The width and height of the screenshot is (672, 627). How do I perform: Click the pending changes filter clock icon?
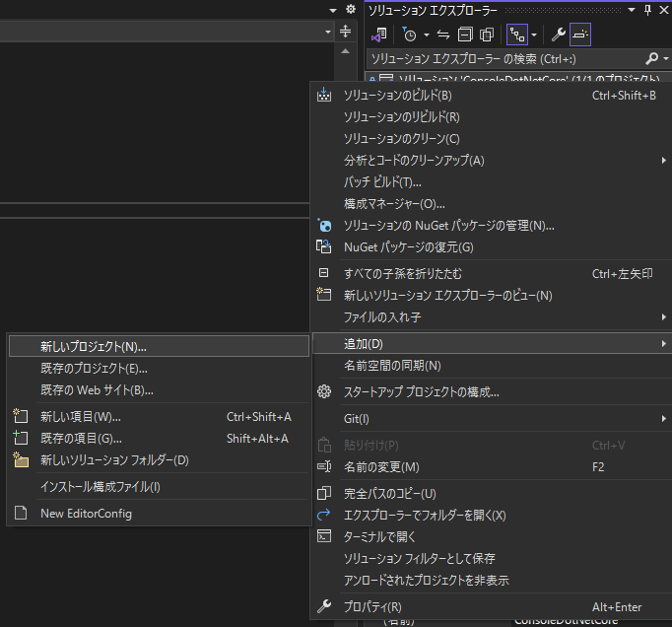pos(409,35)
